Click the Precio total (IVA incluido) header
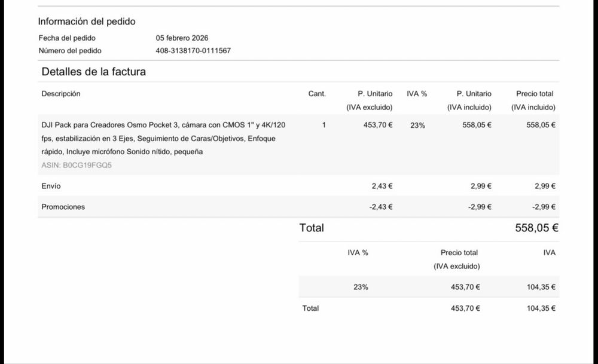 (x=533, y=100)
